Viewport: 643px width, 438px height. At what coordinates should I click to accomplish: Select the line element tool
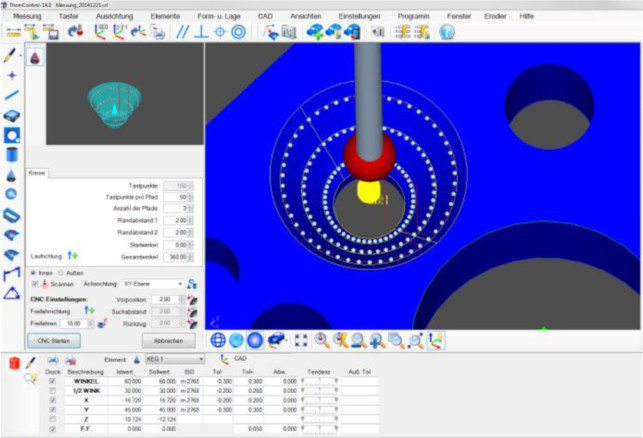[12, 94]
